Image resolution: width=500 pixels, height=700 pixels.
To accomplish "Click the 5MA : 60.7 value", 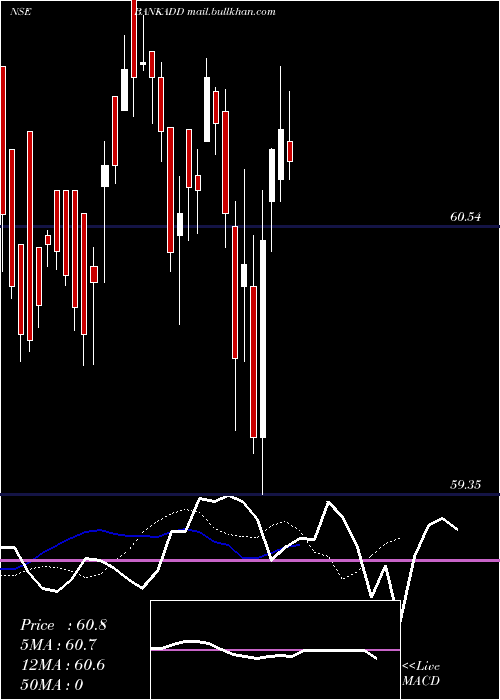I will pos(59,645).
